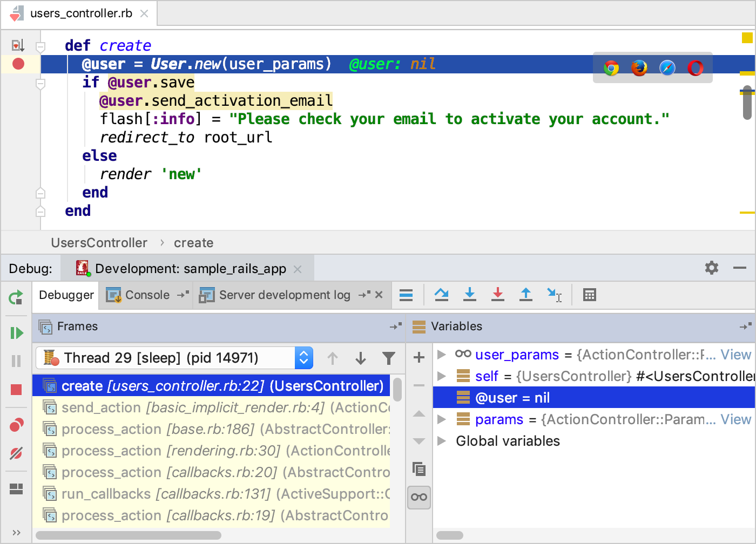
Task: Filter frames with the funnel icon
Action: pyautogui.click(x=389, y=358)
